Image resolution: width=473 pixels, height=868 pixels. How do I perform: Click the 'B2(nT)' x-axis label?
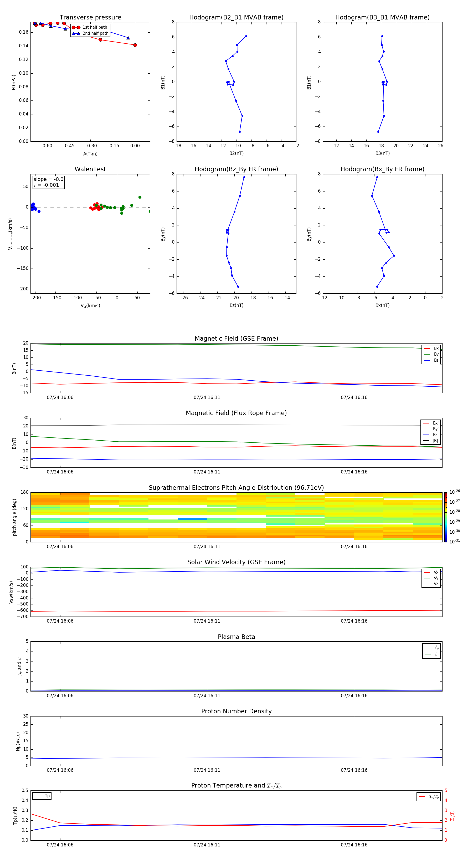236,153
